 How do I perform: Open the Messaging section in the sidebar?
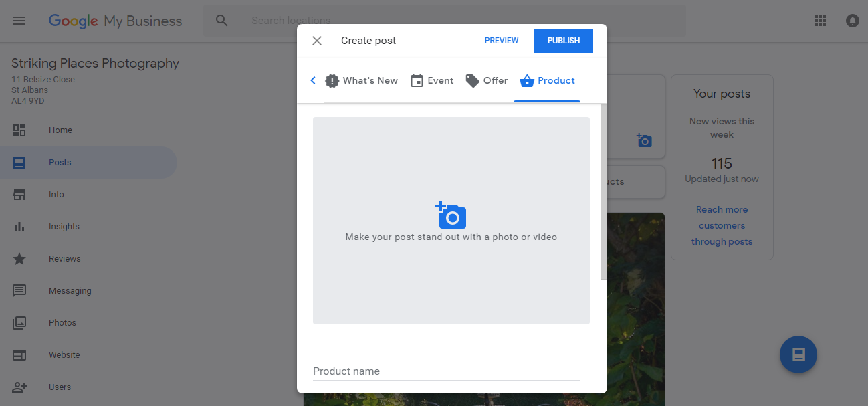pyautogui.click(x=70, y=291)
